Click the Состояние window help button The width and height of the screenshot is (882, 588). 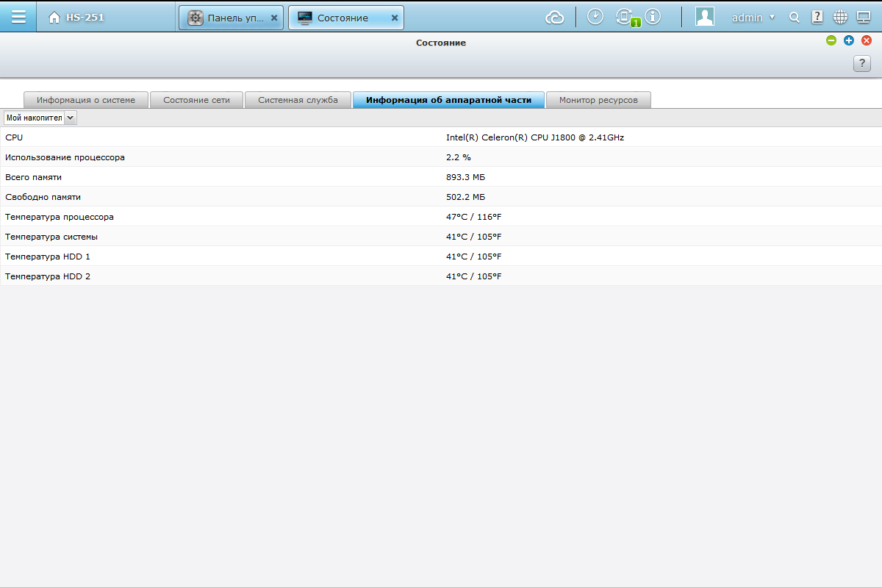(x=861, y=63)
